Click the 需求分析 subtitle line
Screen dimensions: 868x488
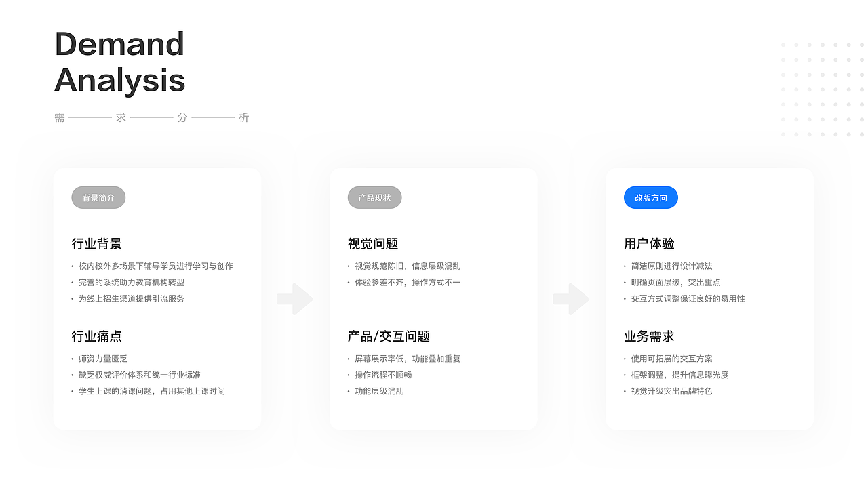coord(152,117)
